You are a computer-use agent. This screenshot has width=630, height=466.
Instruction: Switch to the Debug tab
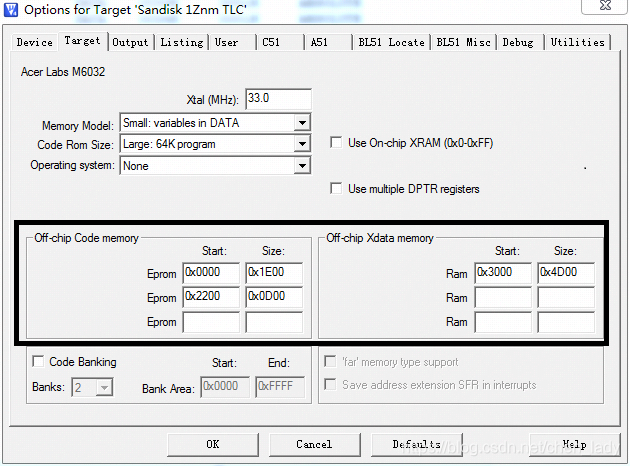click(518, 42)
